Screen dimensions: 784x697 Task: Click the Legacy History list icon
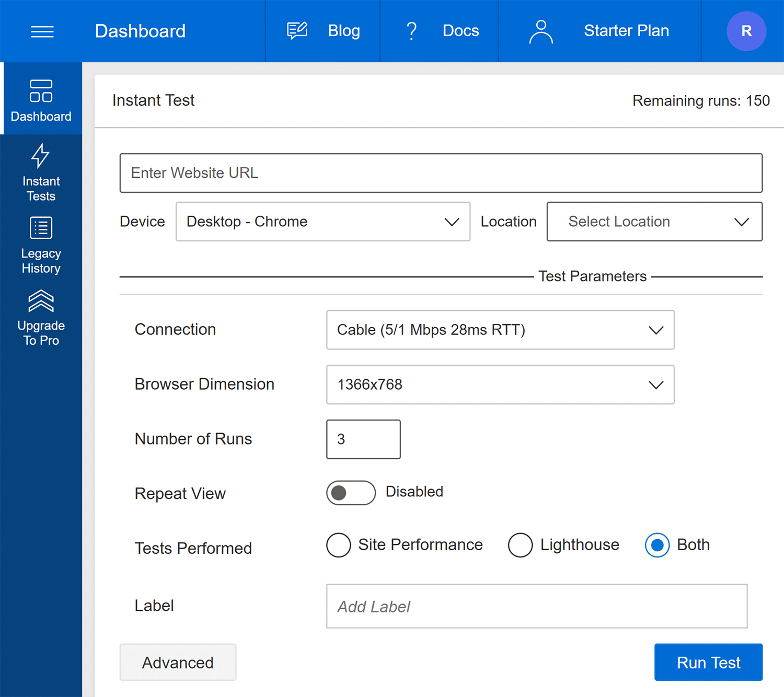[41, 228]
